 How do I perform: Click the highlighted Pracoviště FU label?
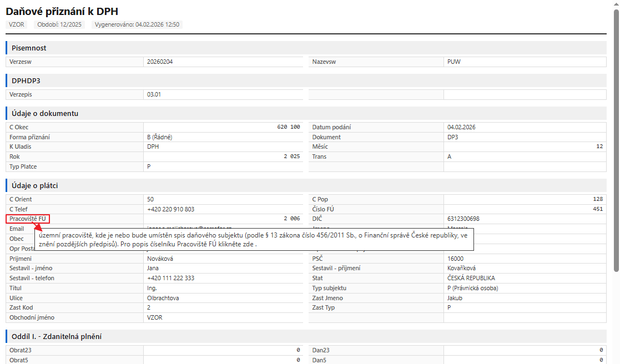tap(28, 219)
